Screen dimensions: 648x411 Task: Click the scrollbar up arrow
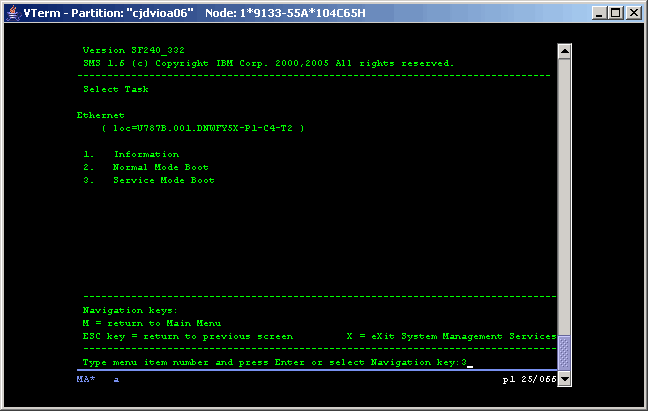pyautogui.click(x=564, y=51)
